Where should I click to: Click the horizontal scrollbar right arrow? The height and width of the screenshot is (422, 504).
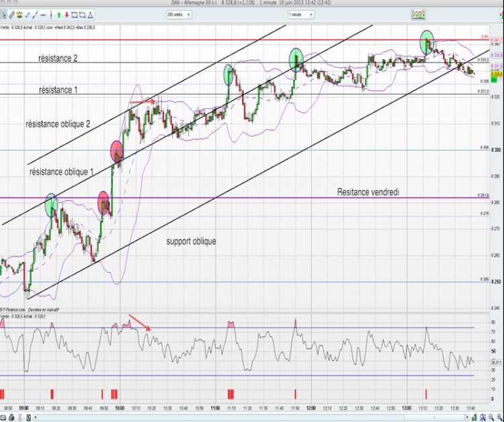[x=467, y=417]
